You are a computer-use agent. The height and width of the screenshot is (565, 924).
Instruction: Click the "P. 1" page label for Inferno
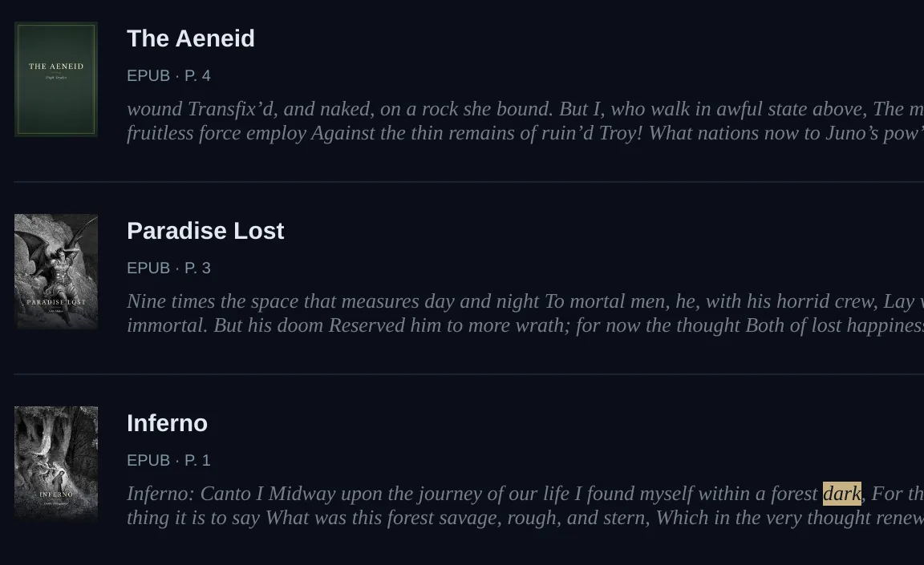point(197,460)
